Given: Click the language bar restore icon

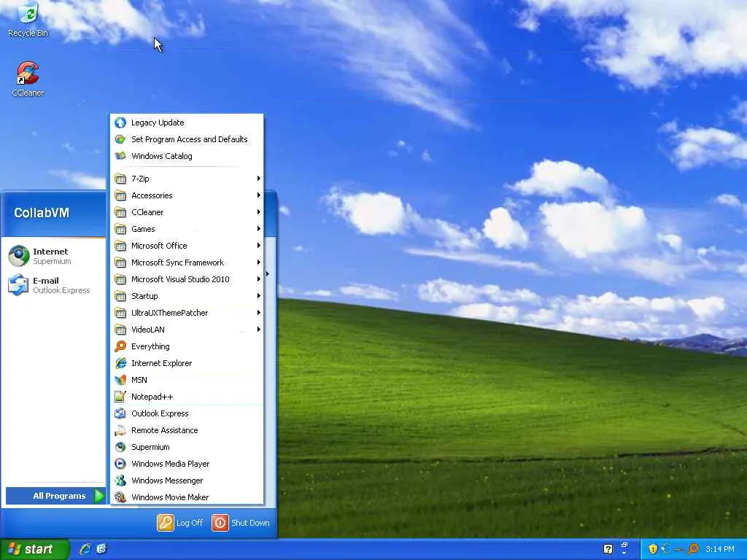Looking at the screenshot, I should coord(624,544).
